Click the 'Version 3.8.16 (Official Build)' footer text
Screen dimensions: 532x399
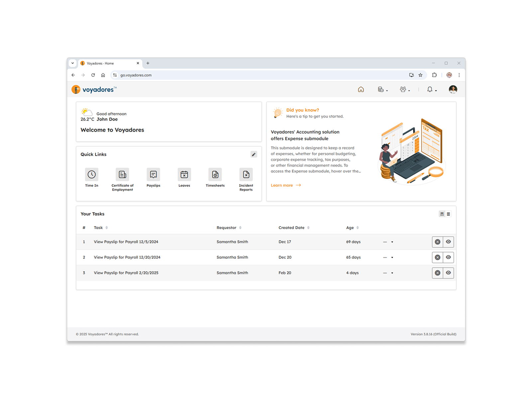(433, 334)
